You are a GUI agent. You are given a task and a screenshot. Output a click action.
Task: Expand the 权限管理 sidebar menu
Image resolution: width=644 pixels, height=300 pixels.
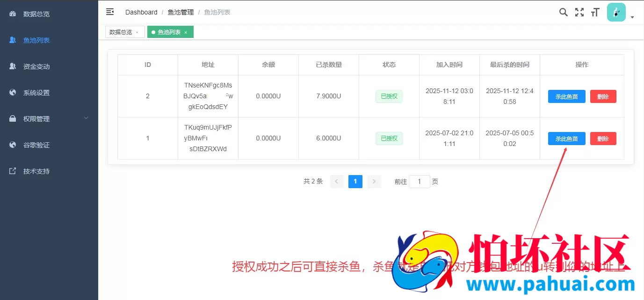point(49,119)
